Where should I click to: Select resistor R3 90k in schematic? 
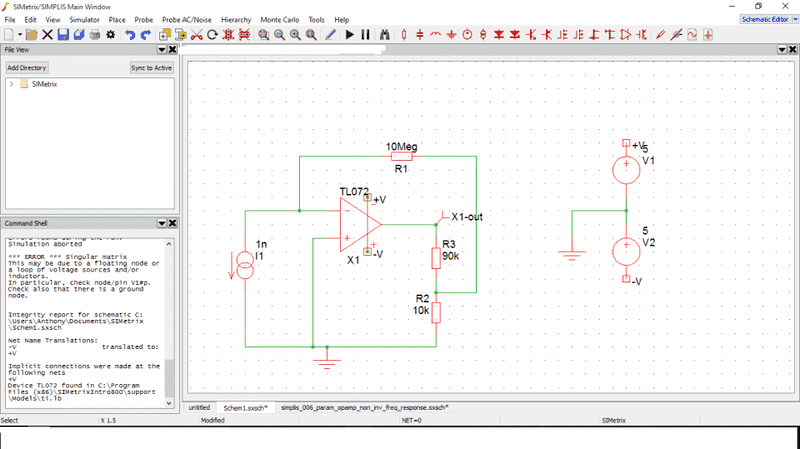[x=436, y=258]
